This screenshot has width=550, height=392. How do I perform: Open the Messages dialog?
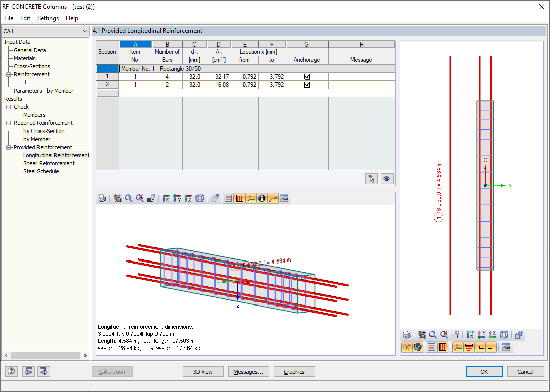click(249, 371)
